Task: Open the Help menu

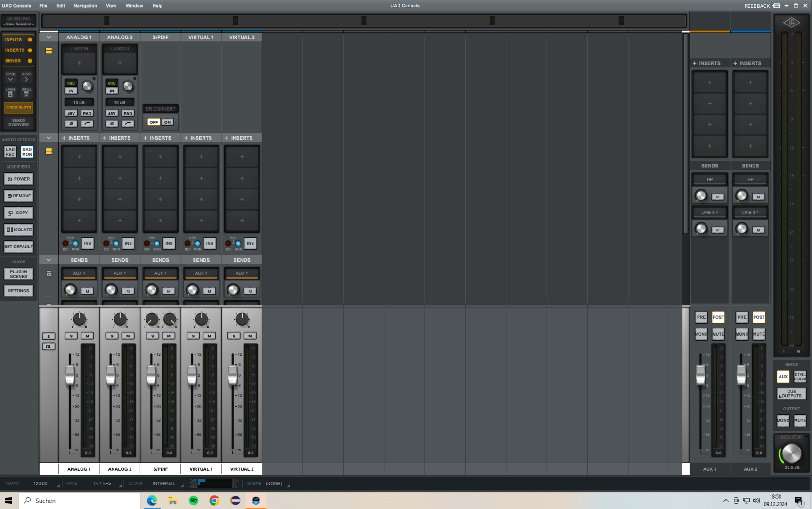Action: tap(157, 6)
